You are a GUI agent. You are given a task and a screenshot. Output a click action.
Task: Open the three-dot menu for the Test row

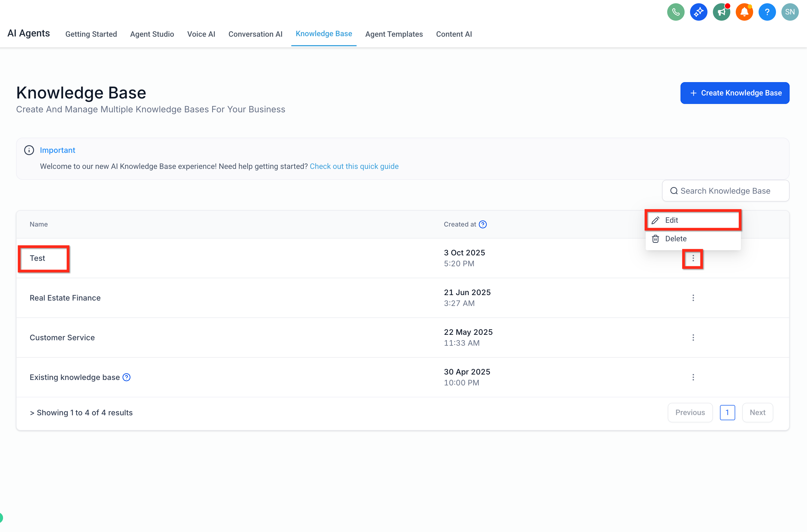693,259
